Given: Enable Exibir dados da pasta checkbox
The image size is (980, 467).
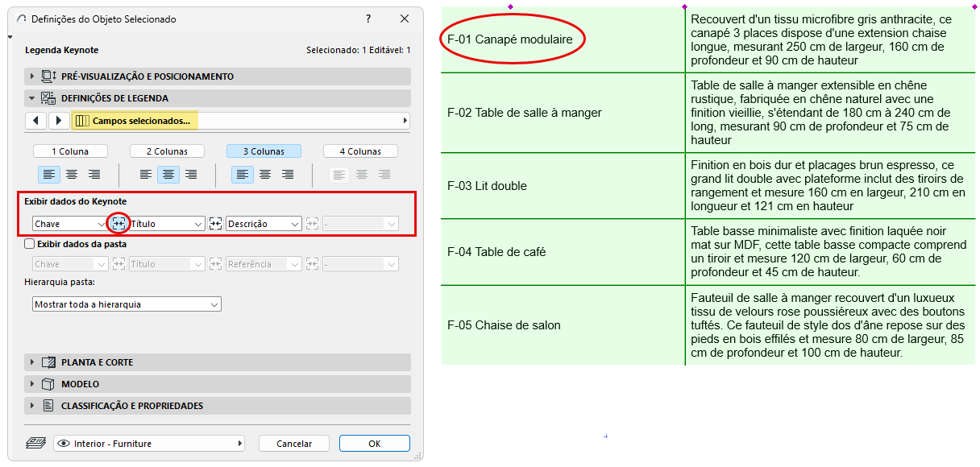Looking at the screenshot, I should point(30,244).
